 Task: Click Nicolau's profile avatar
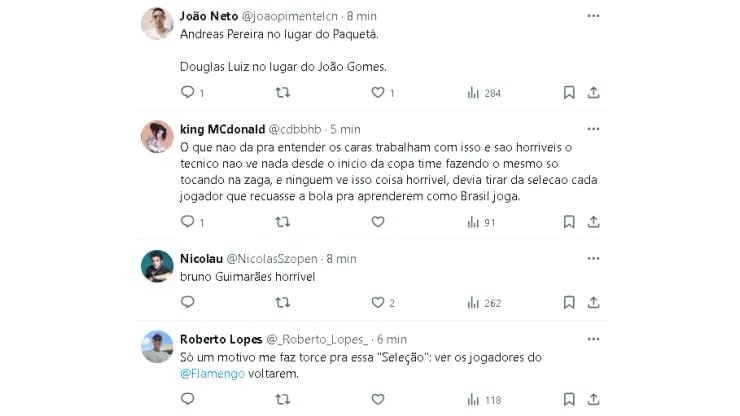(157, 265)
